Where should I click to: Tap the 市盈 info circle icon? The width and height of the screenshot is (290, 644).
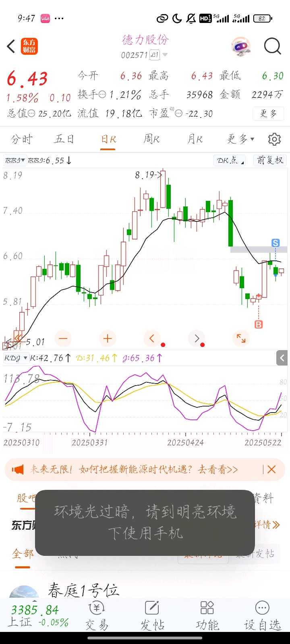179,114
